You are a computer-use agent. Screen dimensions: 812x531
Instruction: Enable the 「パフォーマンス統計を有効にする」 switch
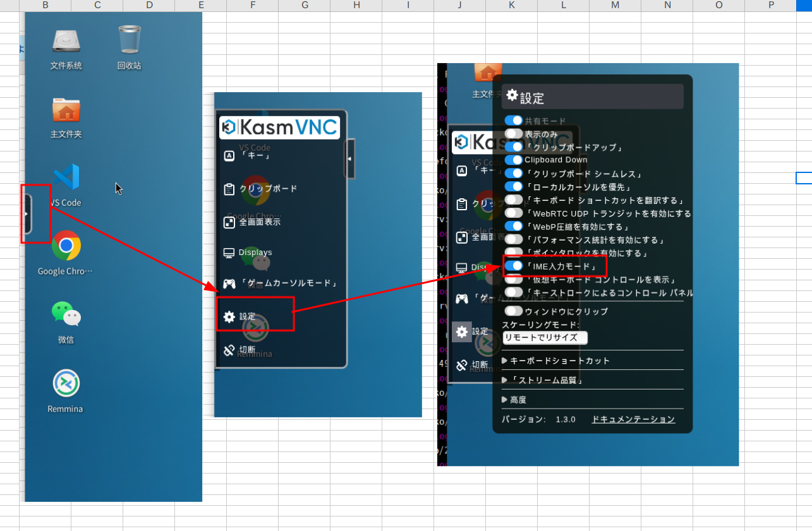point(514,239)
